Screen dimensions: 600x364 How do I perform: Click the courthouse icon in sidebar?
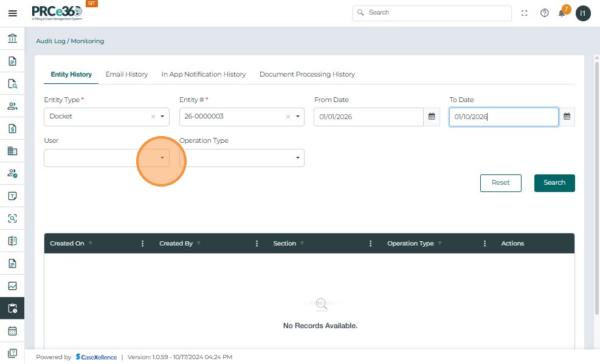coord(12,39)
